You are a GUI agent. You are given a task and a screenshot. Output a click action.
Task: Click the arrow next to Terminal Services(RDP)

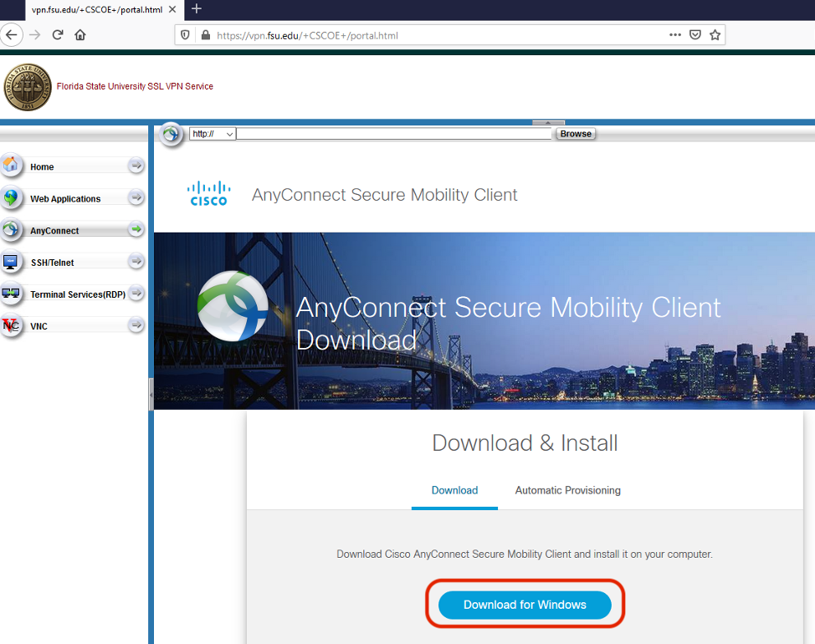click(136, 293)
